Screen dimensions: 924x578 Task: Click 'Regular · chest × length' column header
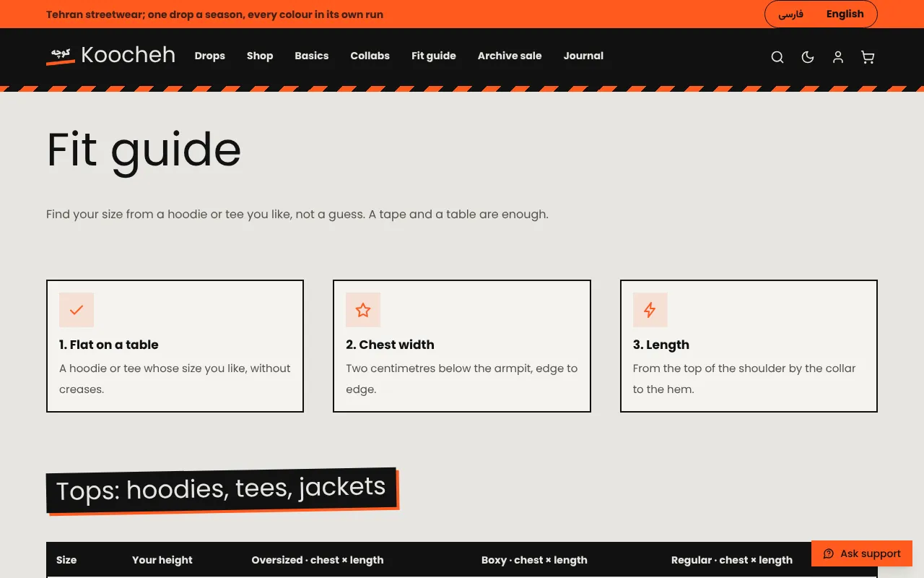click(x=732, y=560)
